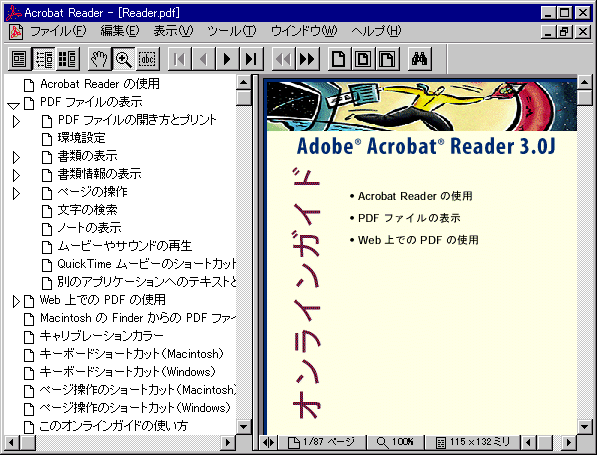This screenshot has width=597, height=455.
Task: Open the ファイル(F) menu
Action: point(58,31)
